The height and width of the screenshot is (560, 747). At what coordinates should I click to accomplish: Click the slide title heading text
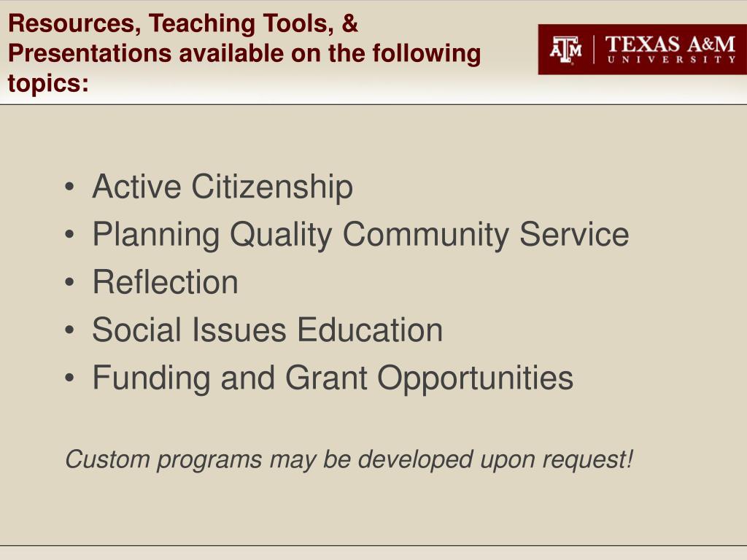point(244,52)
